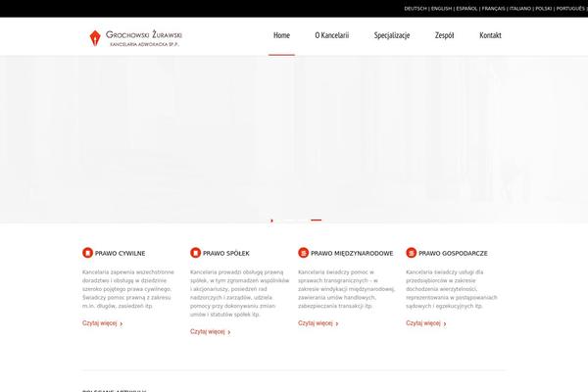The image size is (588, 392).
Task: Navigate to the Kontakt page
Action: coord(490,35)
